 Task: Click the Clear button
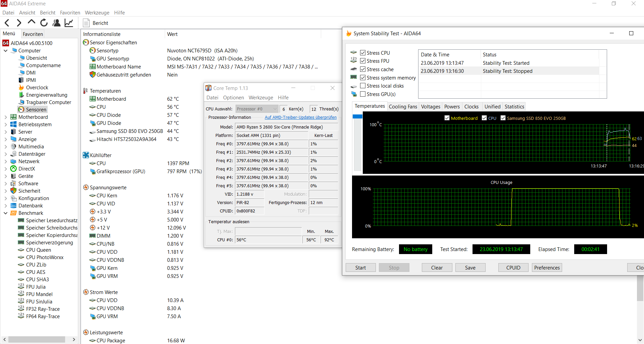pyautogui.click(x=437, y=267)
